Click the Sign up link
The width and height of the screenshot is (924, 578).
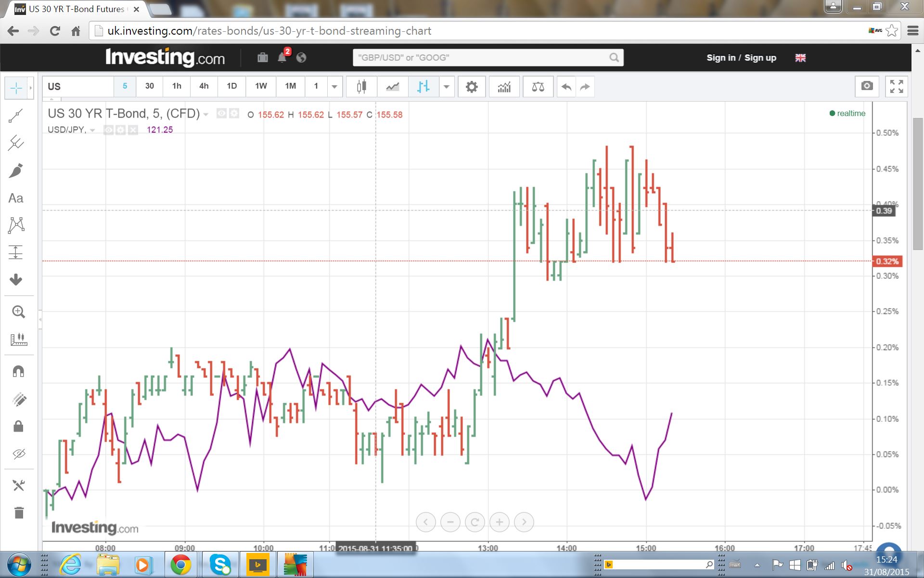[x=760, y=58]
